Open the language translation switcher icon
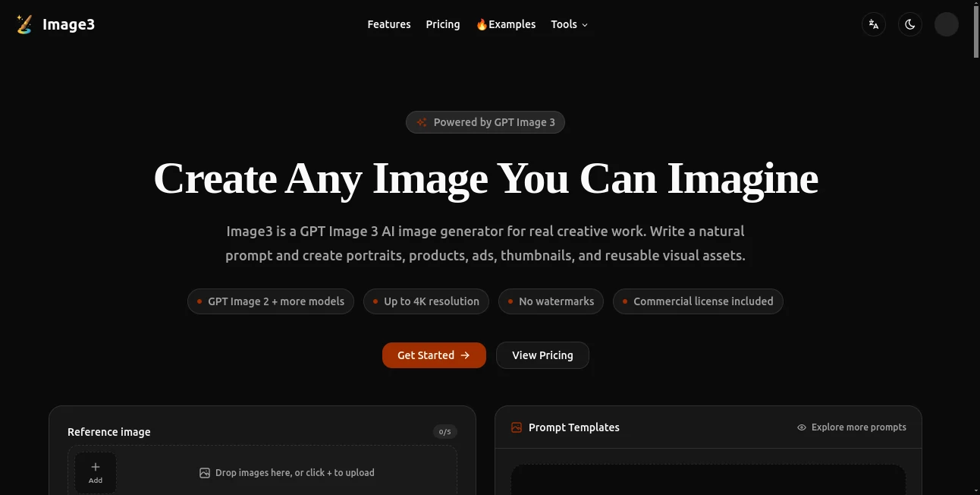Viewport: 980px width, 495px height. click(x=874, y=24)
